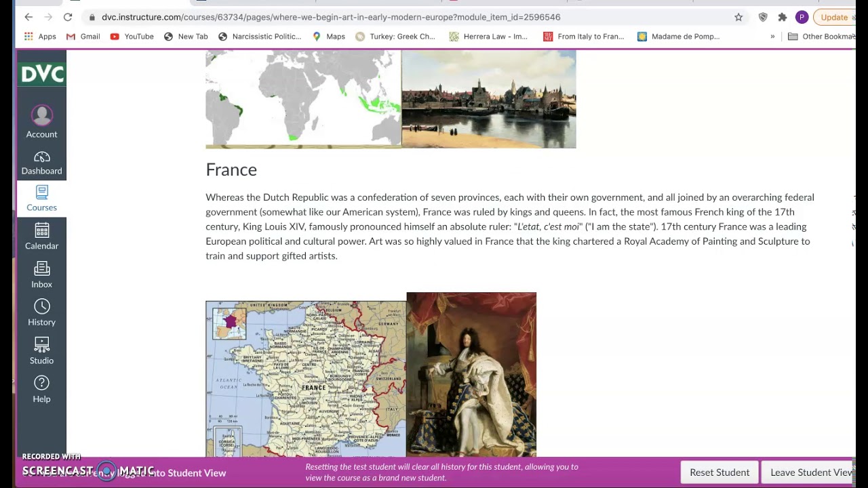This screenshot has height=488, width=868.
Task: Click the address bar URL field
Action: (407, 17)
